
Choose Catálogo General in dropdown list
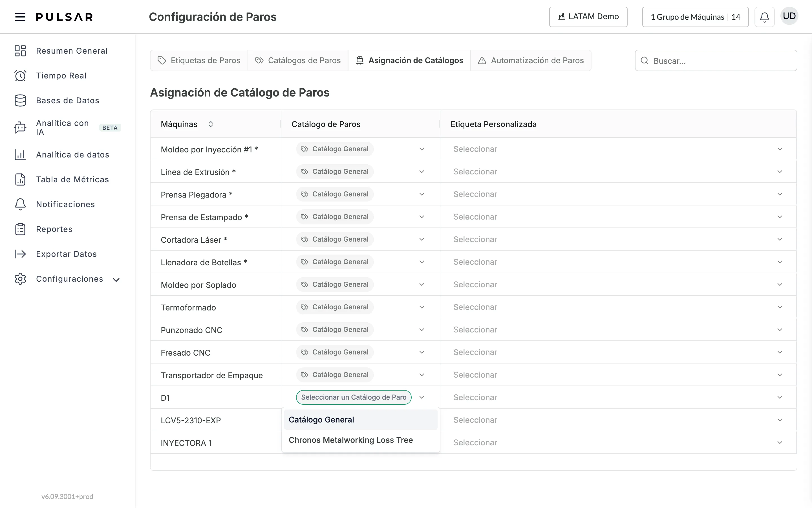click(x=361, y=420)
